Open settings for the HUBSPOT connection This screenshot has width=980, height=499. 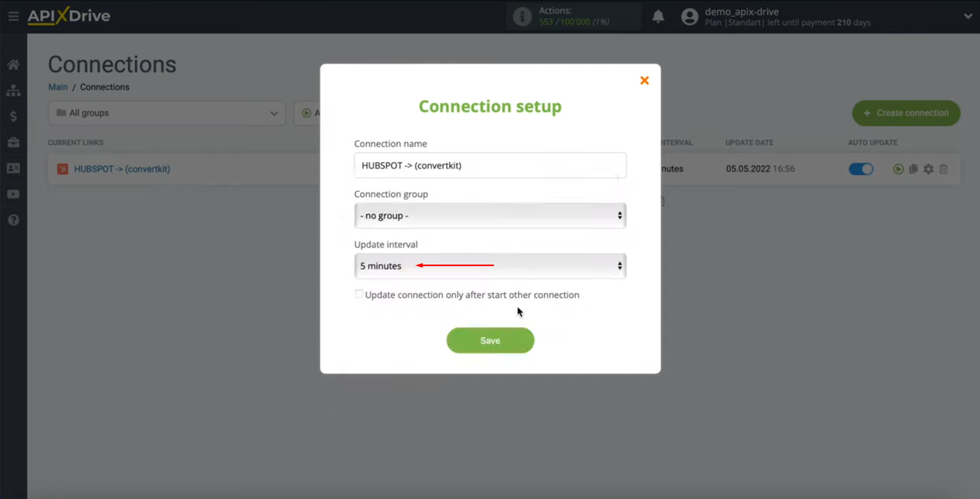point(928,169)
